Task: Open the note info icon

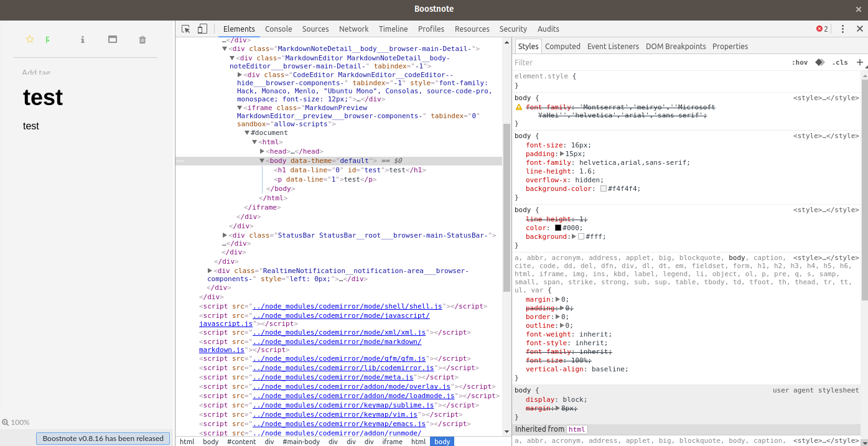Action: (82, 39)
